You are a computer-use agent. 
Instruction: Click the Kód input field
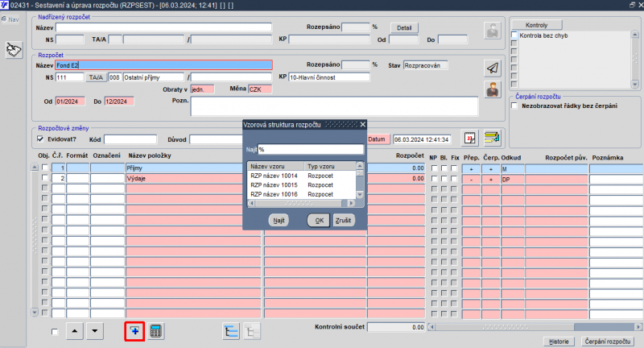tap(130, 139)
